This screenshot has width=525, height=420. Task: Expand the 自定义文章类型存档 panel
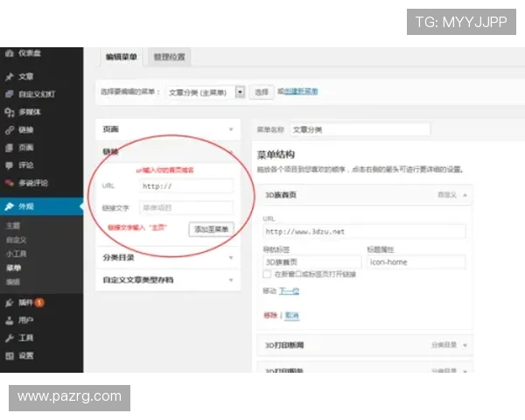[168, 280]
